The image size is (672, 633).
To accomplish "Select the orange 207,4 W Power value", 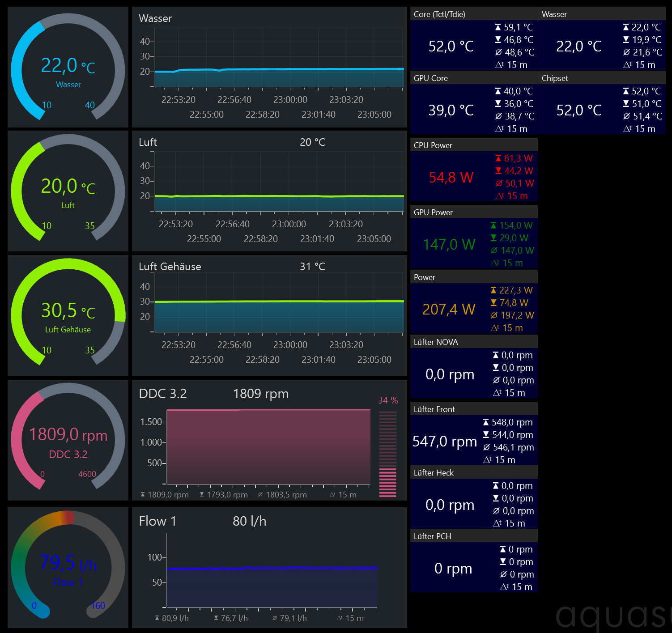I will pyautogui.click(x=449, y=309).
